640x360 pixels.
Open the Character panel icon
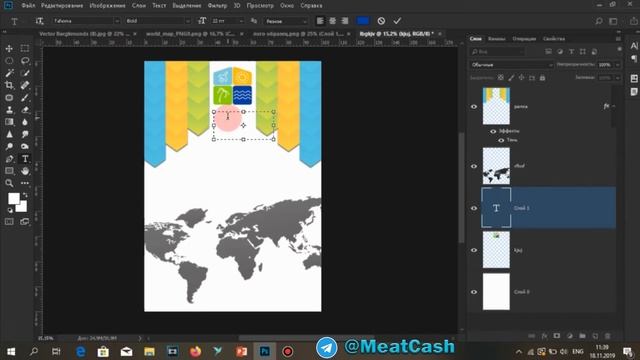[x=634, y=46]
